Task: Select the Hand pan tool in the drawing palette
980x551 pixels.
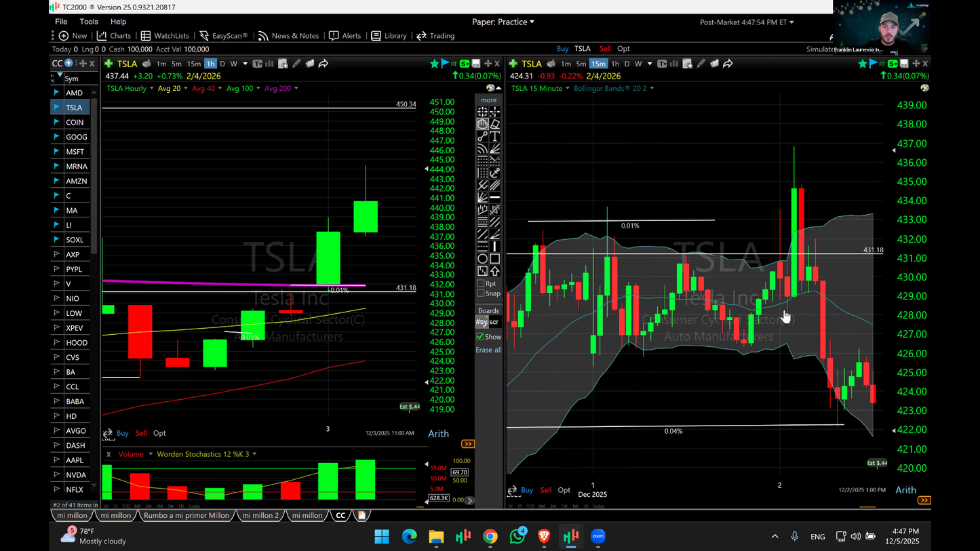Action: pos(482,124)
